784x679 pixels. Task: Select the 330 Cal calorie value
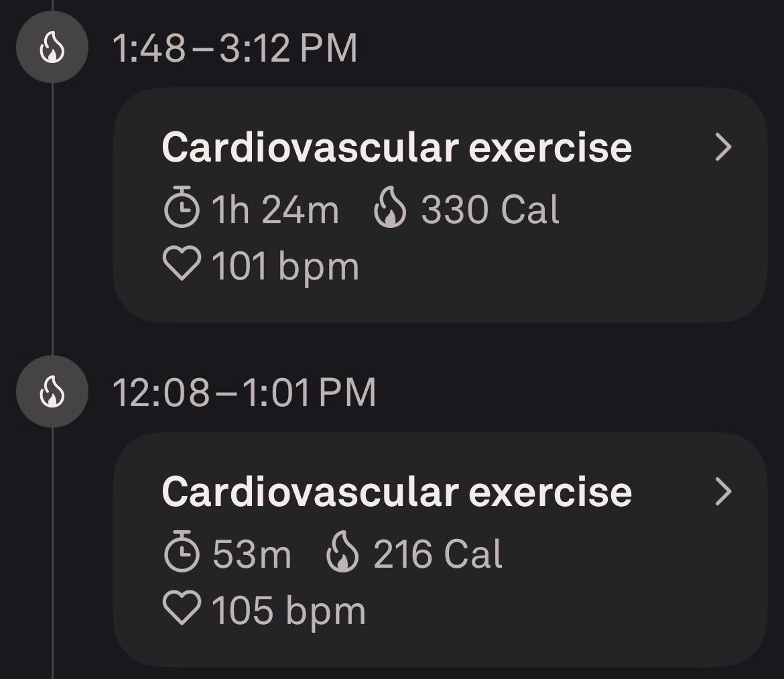(x=490, y=210)
